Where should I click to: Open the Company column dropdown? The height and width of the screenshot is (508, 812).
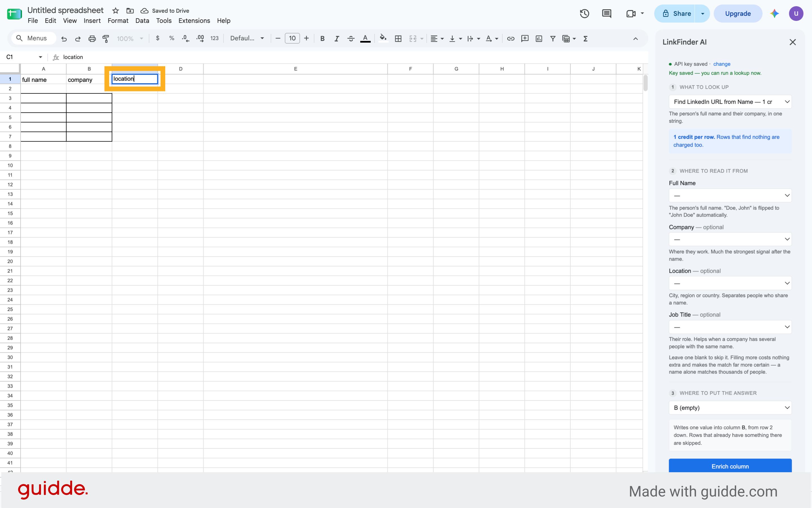pyautogui.click(x=730, y=239)
